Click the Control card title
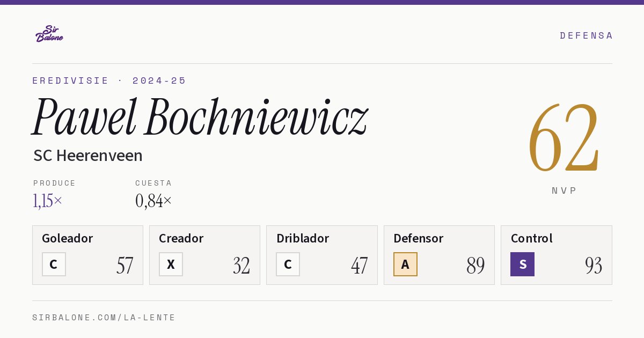644x338 pixels. point(532,238)
